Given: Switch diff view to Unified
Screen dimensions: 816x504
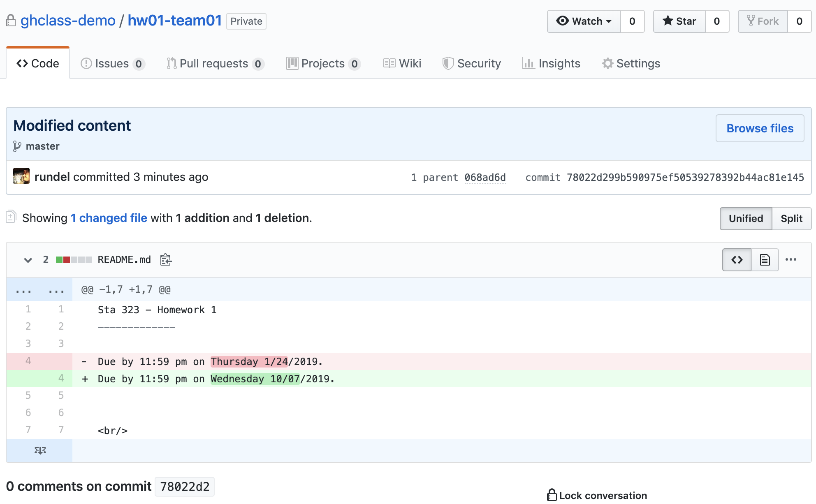Looking at the screenshot, I should [x=746, y=218].
